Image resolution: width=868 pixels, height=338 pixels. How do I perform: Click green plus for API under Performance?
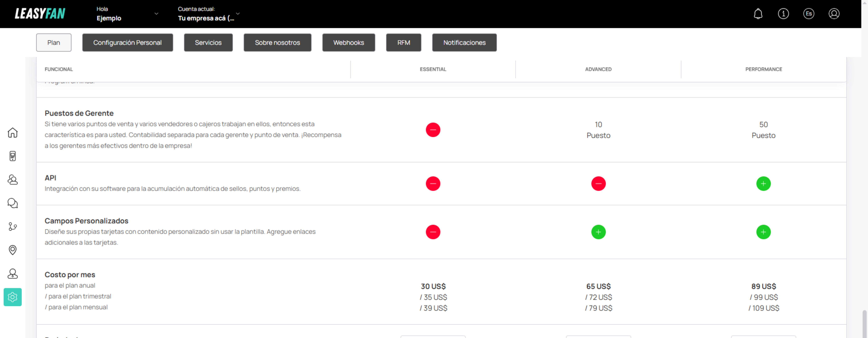click(763, 184)
